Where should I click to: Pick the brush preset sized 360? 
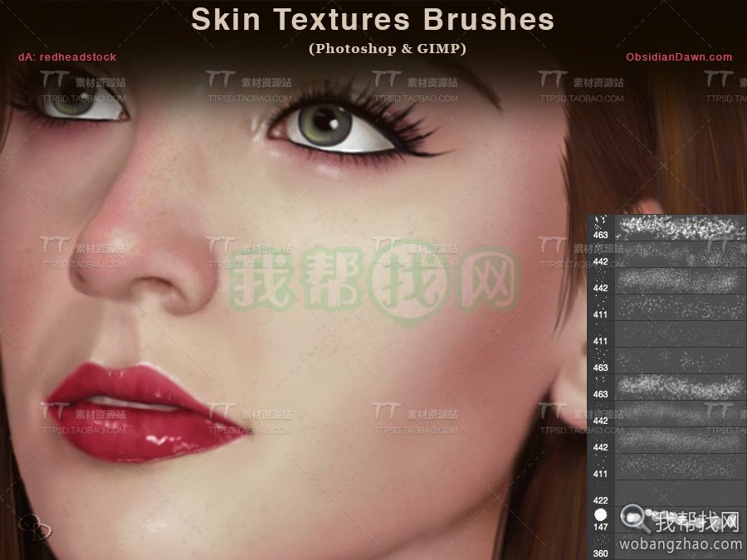[667, 546]
